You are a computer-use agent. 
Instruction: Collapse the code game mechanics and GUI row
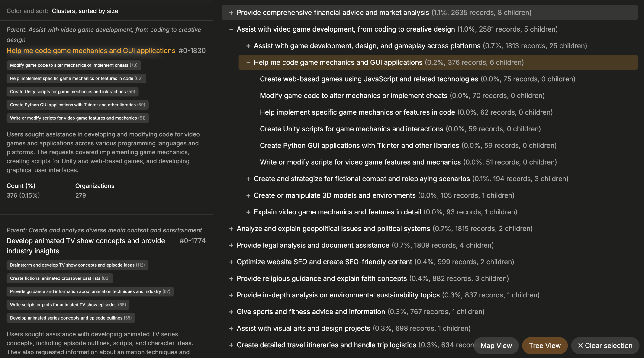pyautogui.click(x=248, y=63)
